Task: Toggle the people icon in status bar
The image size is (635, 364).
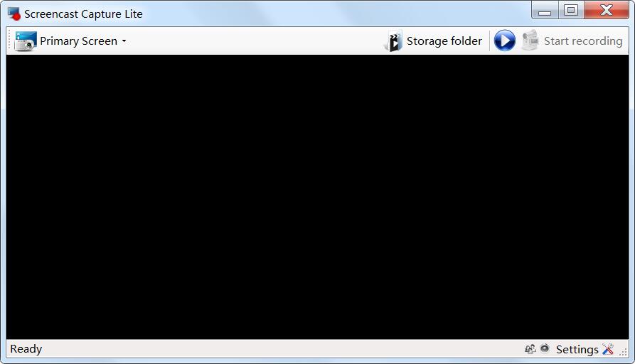Action: pos(530,348)
